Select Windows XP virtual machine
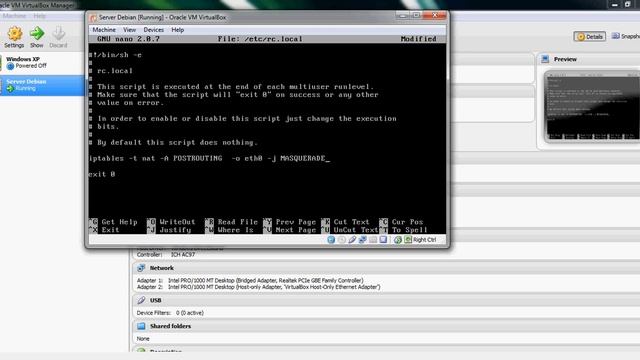640x360 pixels. 42,62
